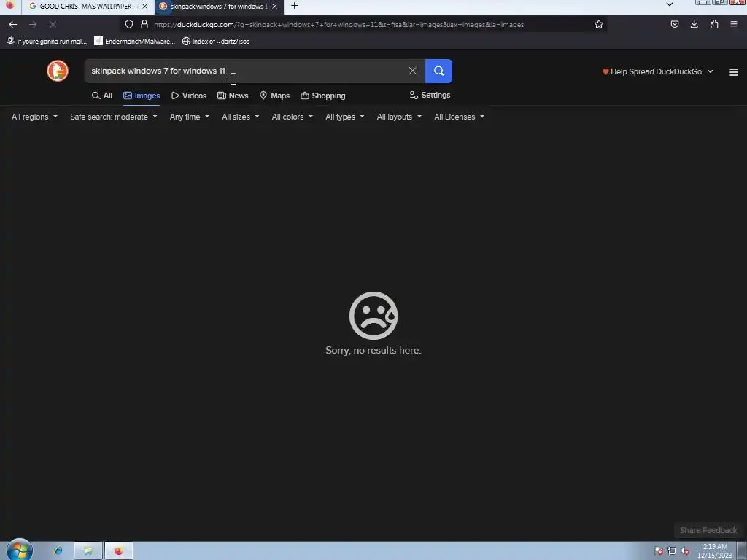Click the address bar URL
Viewport: 747px width, 560px height.
point(338,24)
